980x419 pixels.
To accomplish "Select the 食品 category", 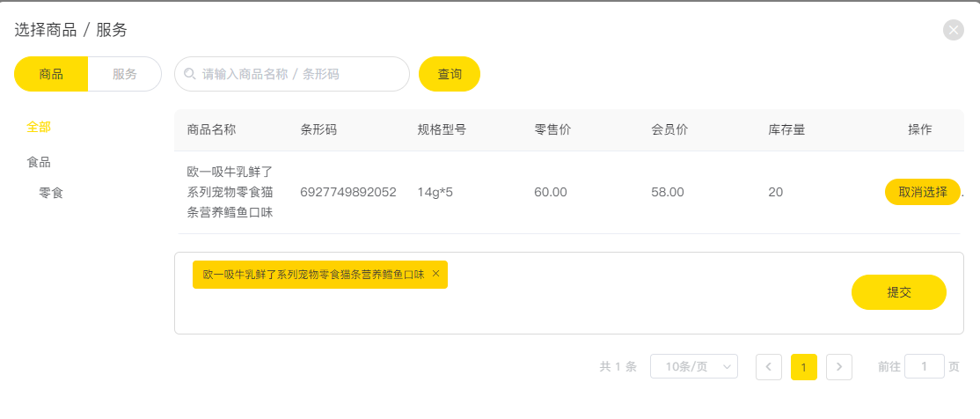I will pyautogui.click(x=38, y=163).
